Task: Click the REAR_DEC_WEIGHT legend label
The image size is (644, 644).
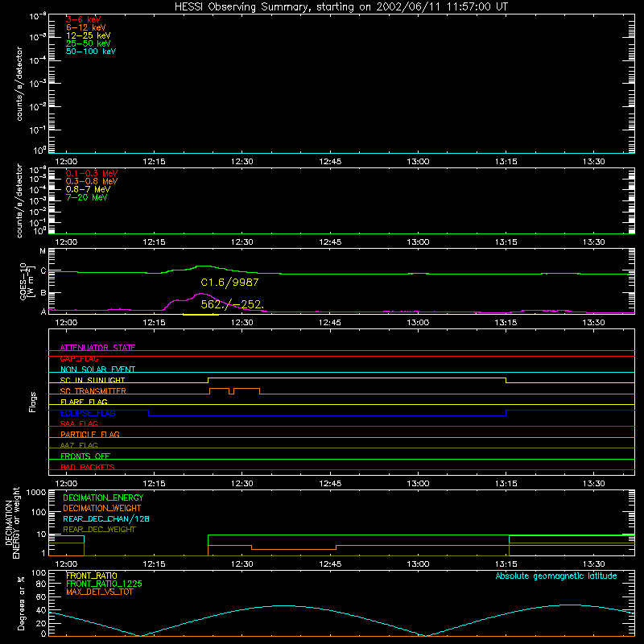Action: pos(99,530)
